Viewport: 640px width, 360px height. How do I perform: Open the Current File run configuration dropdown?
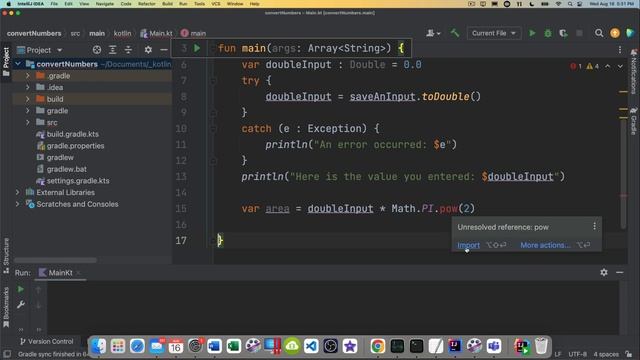pyautogui.click(x=493, y=33)
